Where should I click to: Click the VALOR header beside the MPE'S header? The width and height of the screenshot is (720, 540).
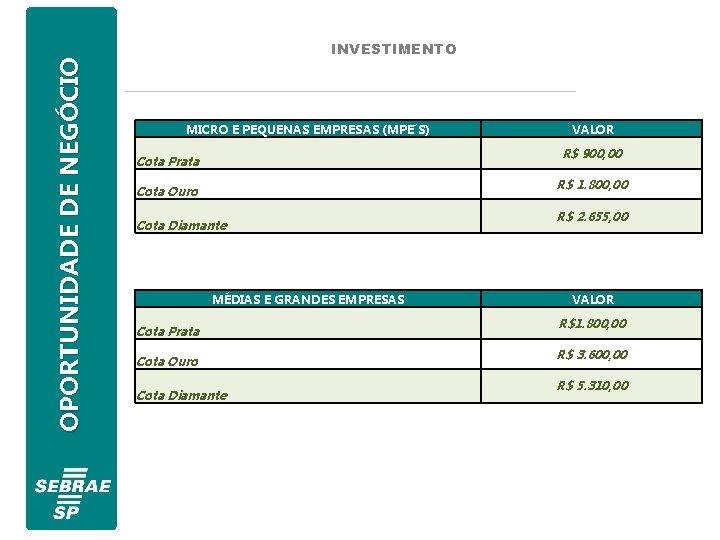(592, 129)
